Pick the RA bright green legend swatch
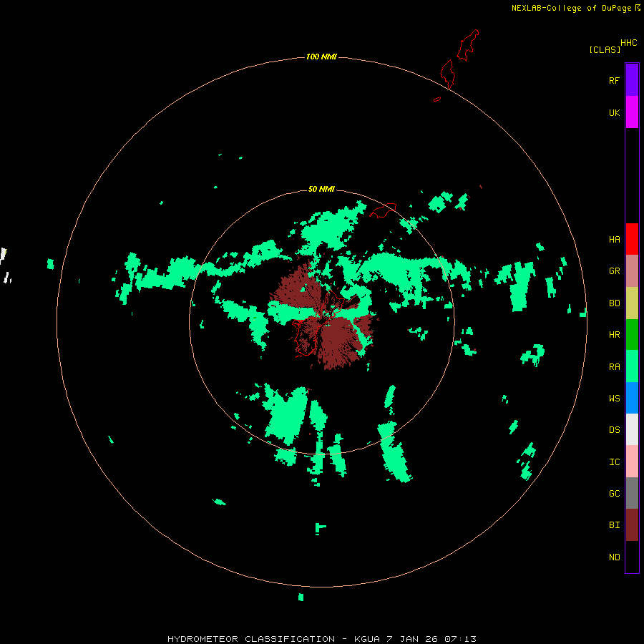The width and height of the screenshot is (644, 644). point(632,366)
